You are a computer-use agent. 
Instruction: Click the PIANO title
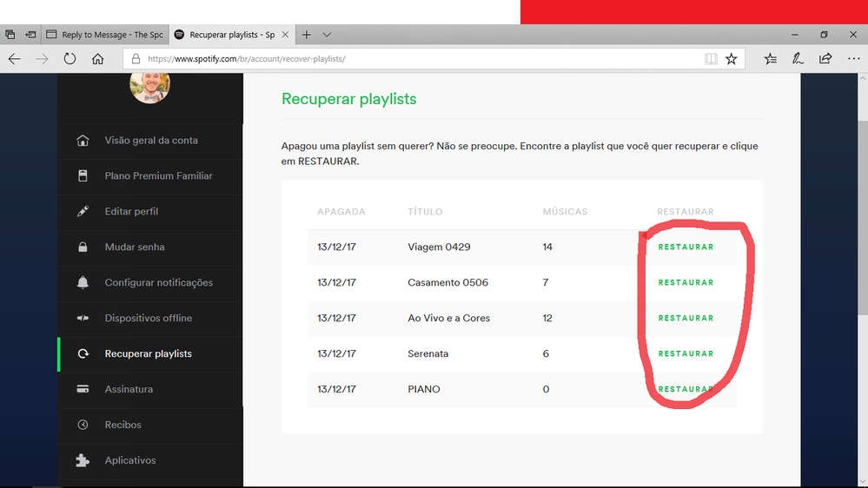[424, 389]
